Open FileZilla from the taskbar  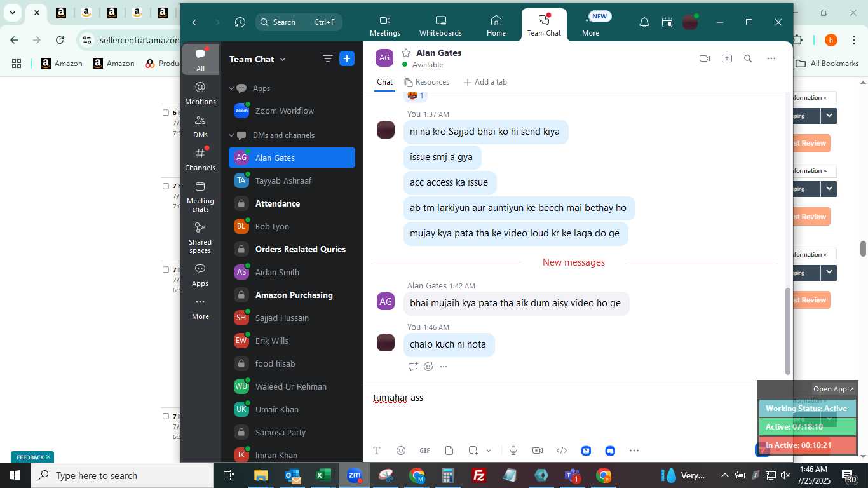click(x=479, y=475)
